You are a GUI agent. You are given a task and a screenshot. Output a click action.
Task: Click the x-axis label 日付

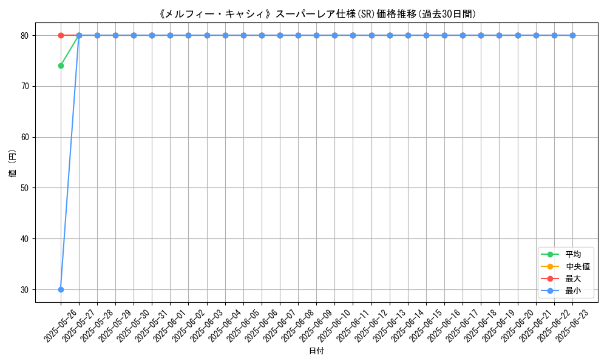[x=317, y=351]
